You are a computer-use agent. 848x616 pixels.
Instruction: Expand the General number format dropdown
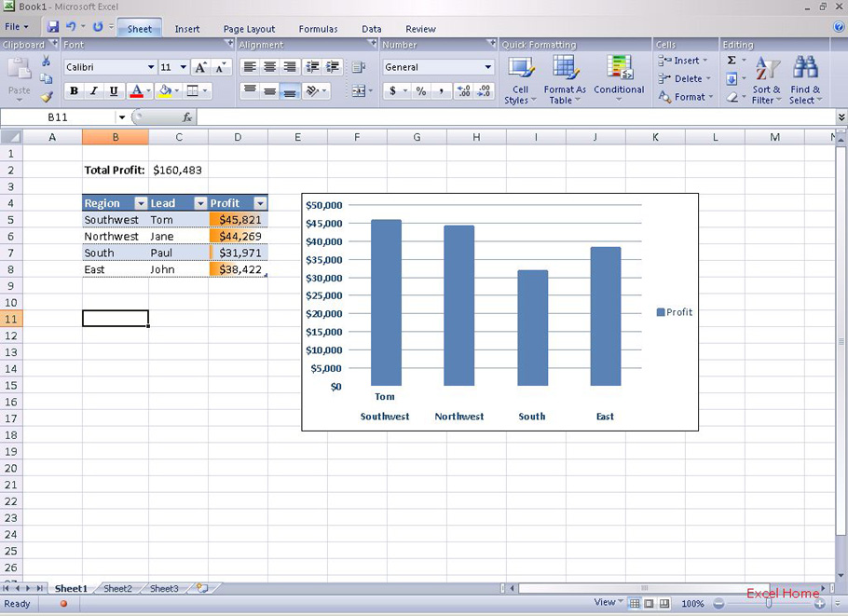(487, 67)
